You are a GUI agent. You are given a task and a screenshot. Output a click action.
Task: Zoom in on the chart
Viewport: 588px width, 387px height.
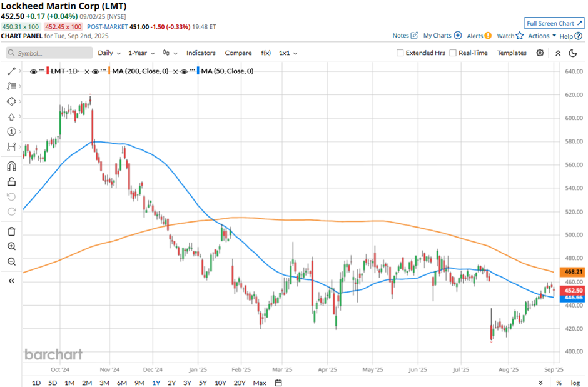point(11,246)
